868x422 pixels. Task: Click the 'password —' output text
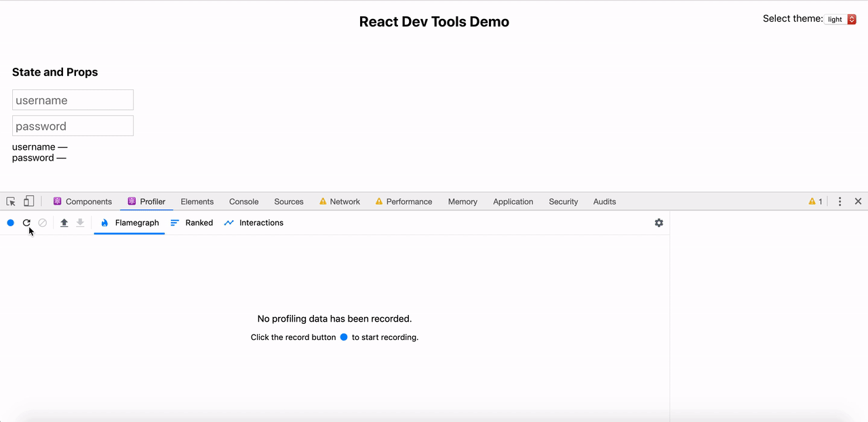(x=39, y=158)
